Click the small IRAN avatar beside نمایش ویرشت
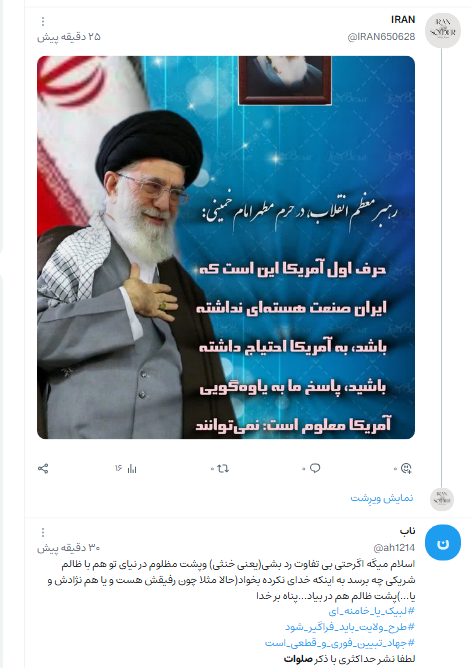471x668 pixels. pyautogui.click(x=442, y=499)
